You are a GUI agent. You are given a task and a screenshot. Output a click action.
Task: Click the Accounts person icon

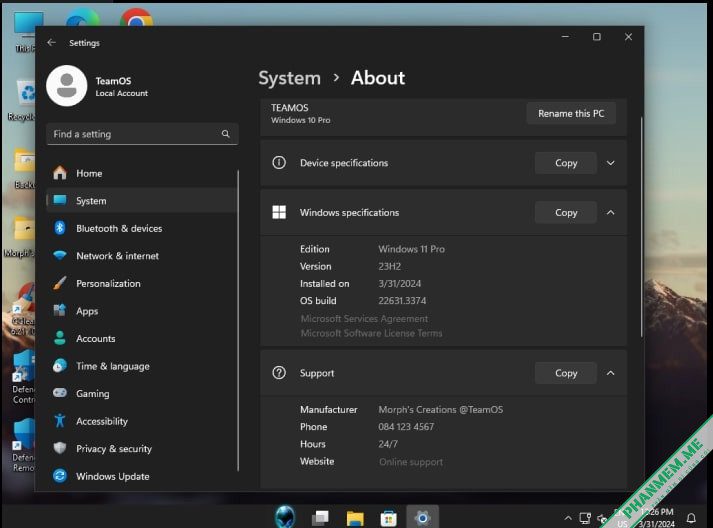[60, 338]
